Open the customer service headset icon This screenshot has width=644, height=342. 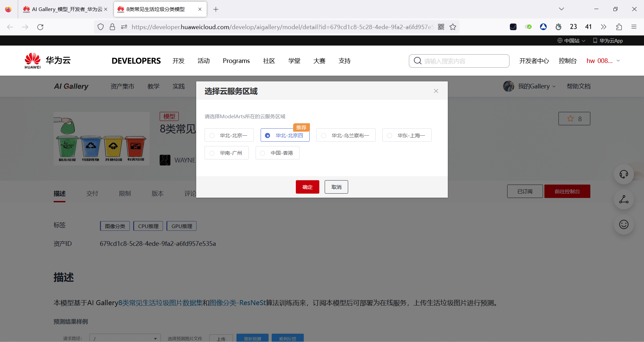click(624, 174)
